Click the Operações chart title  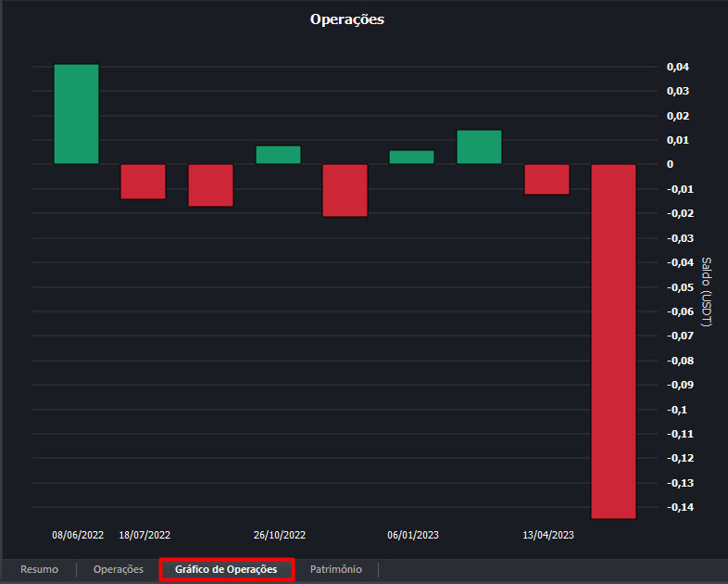pyautogui.click(x=346, y=19)
